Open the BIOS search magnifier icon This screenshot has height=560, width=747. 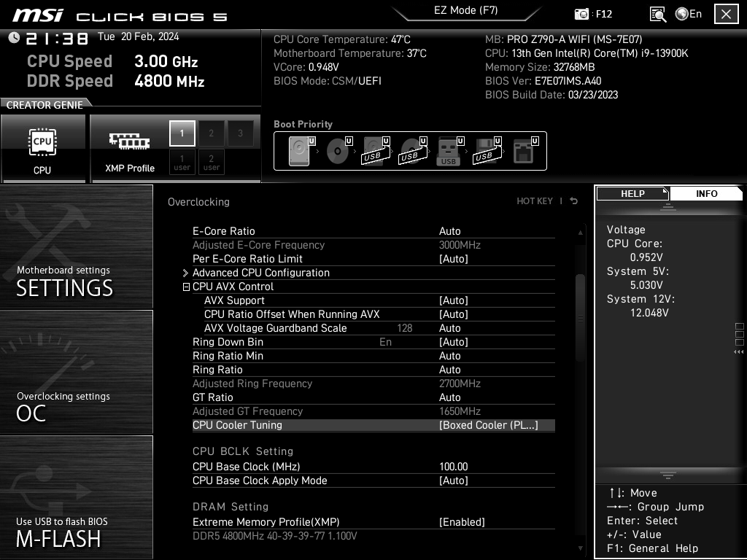pos(658,15)
